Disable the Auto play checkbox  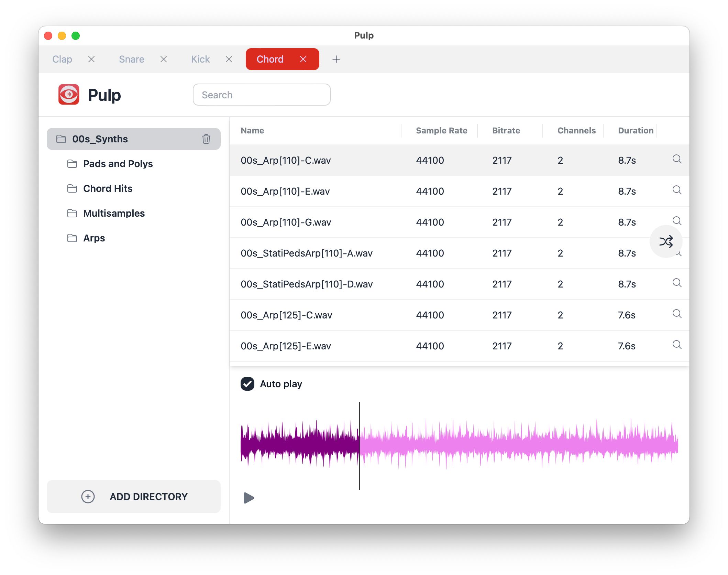click(247, 383)
